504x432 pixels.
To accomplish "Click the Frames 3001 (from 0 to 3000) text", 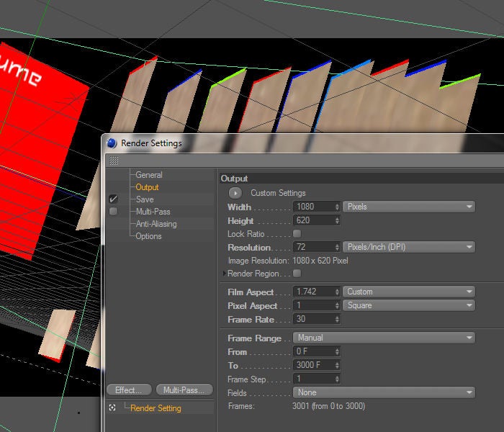I will [x=328, y=406].
